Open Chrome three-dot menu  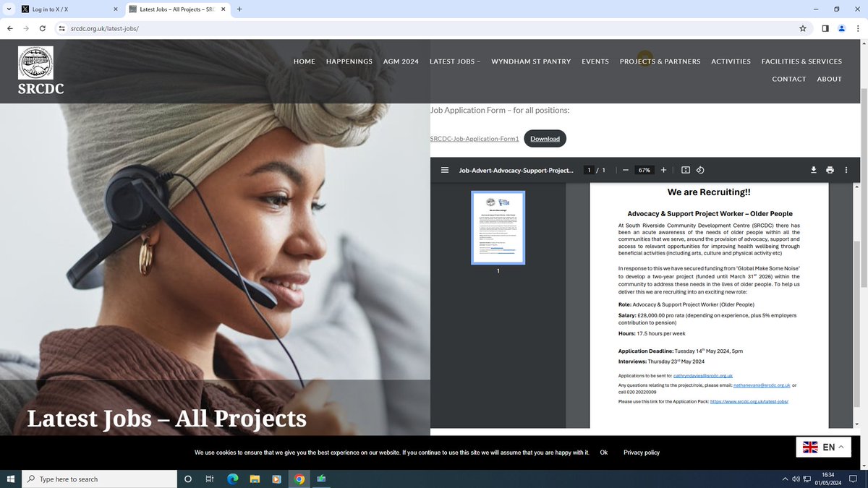pyautogui.click(x=858, y=28)
